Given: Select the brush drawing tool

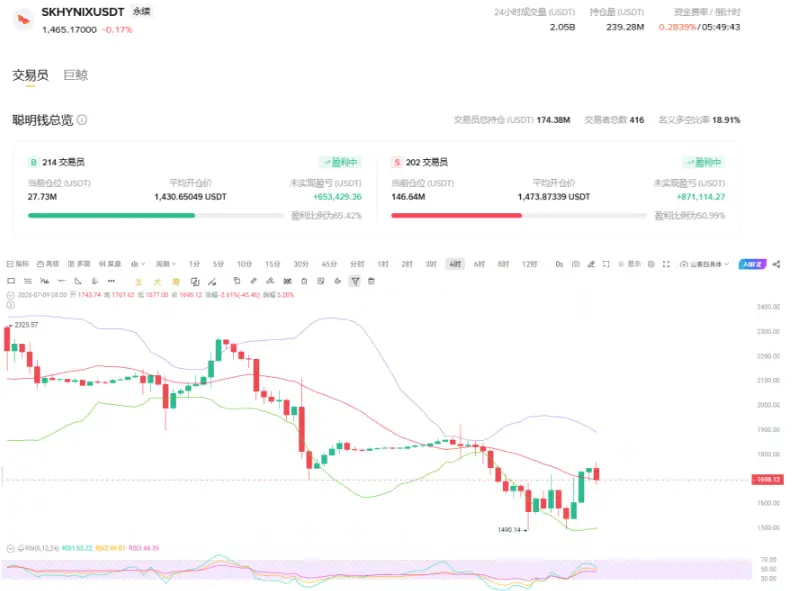Looking at the screenshot, I should 95,281.
